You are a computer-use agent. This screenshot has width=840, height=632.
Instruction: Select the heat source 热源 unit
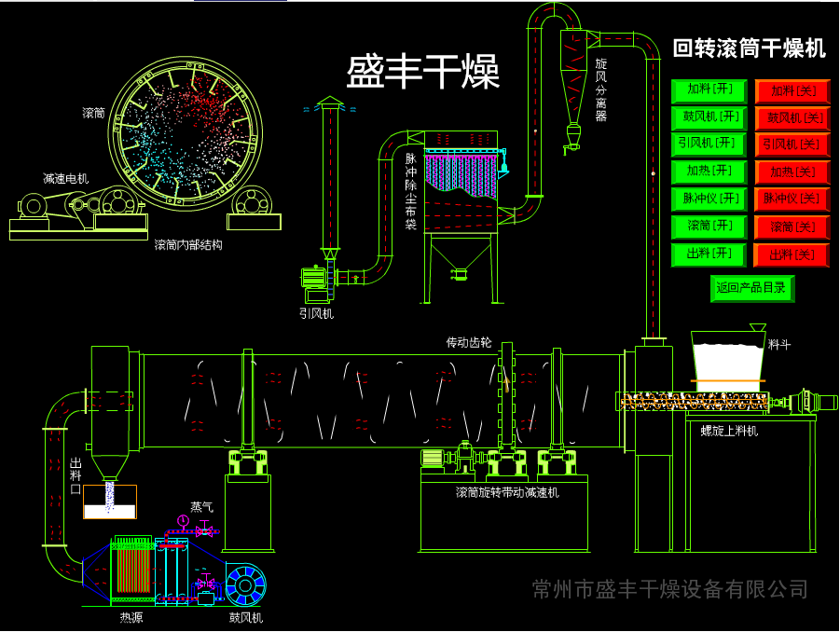point(132,570)
